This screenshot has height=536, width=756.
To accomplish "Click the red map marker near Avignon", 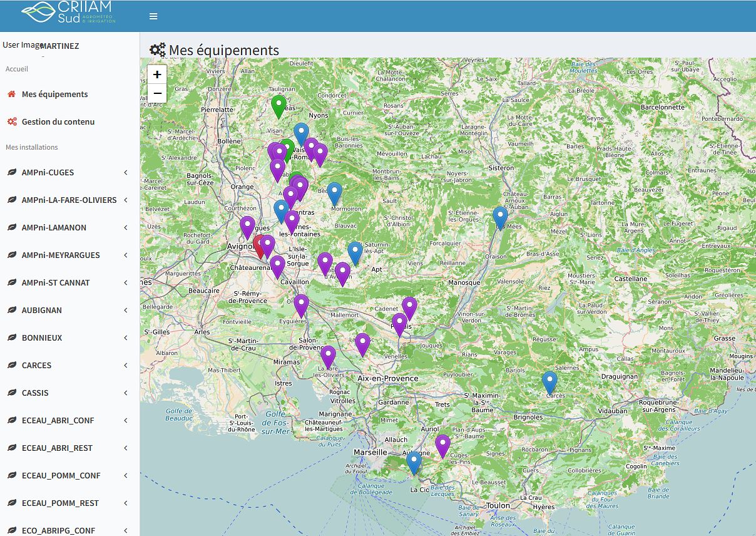I will pyautogui.click(x=258, y=245).
